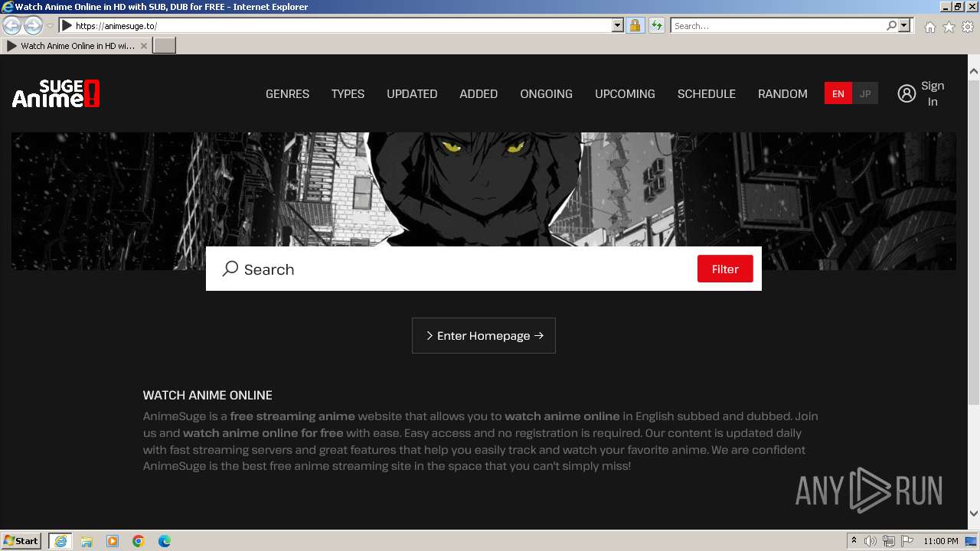Open the media player taskbar icon
The image size is (980, 551).
113,540
